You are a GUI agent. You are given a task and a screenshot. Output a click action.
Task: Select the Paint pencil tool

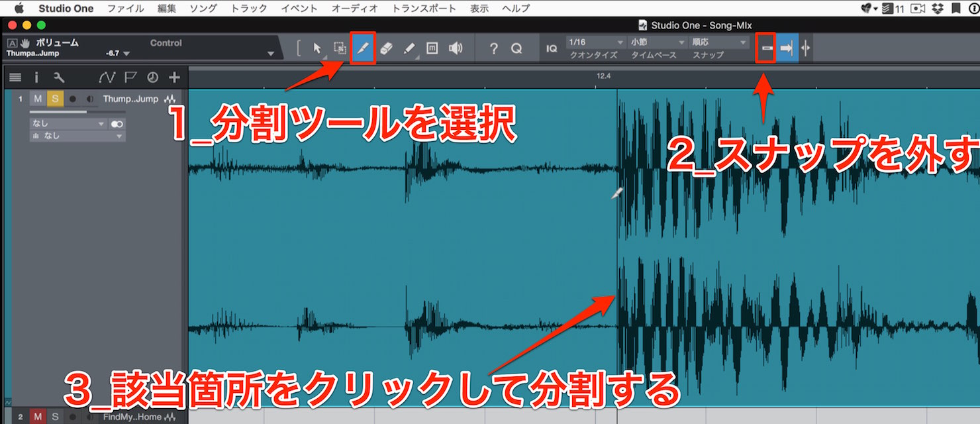pyautogui.click(x=409, y=48)
